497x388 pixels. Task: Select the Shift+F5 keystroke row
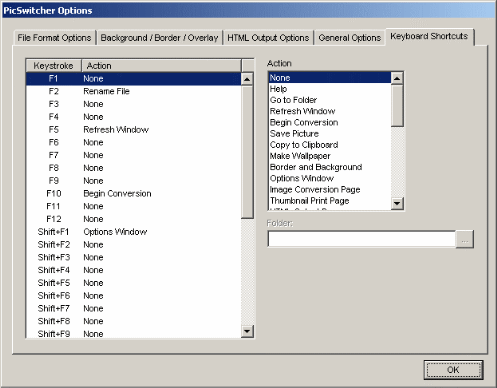point(134,283)
